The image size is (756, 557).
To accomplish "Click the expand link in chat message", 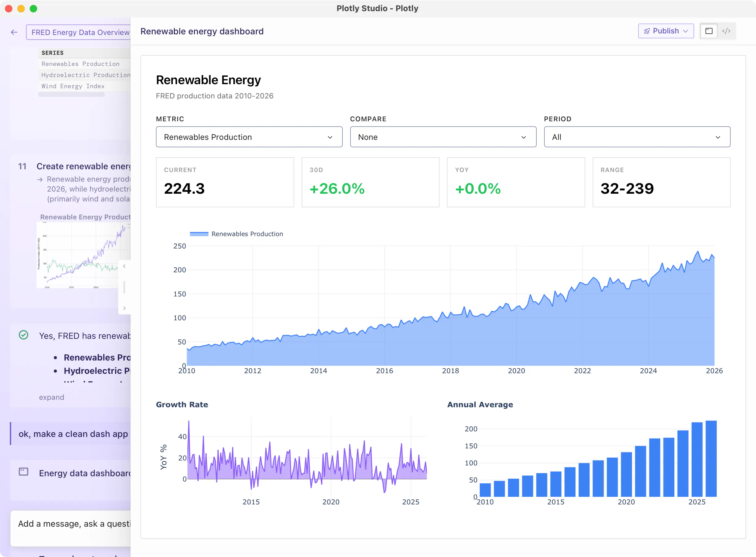I will [52, 397].
